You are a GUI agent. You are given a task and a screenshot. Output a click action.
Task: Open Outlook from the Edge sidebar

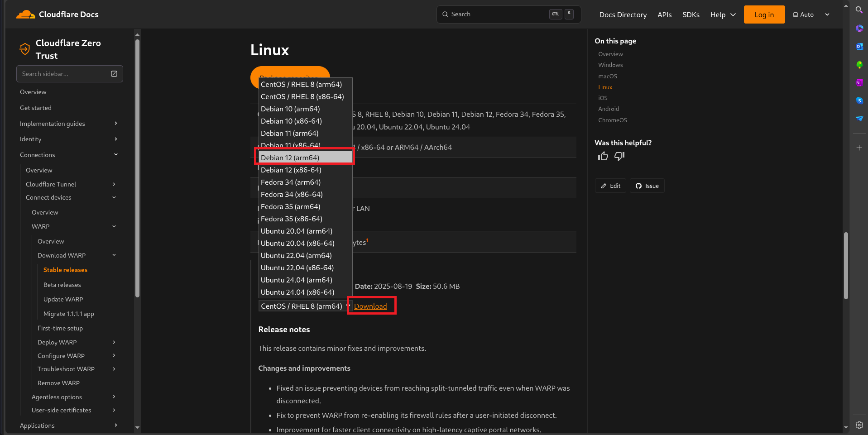point(859,47)
